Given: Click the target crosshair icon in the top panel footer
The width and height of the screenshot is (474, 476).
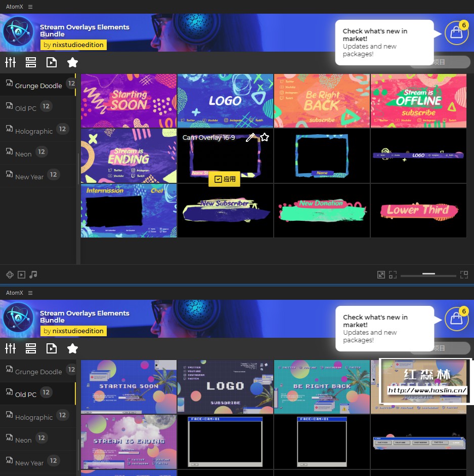Looking at the screenshot, I should 10,275.
